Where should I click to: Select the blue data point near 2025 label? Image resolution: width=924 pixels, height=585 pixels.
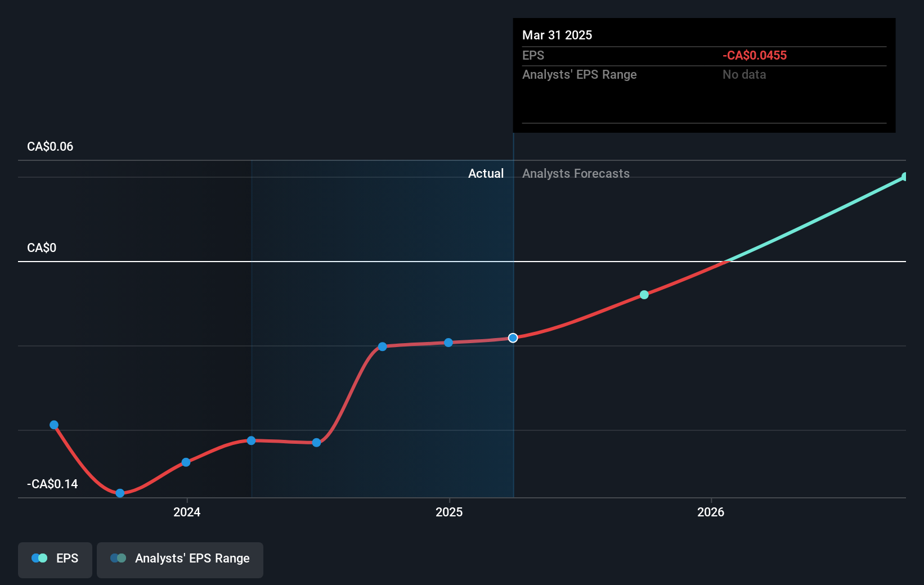pos(448,343)
